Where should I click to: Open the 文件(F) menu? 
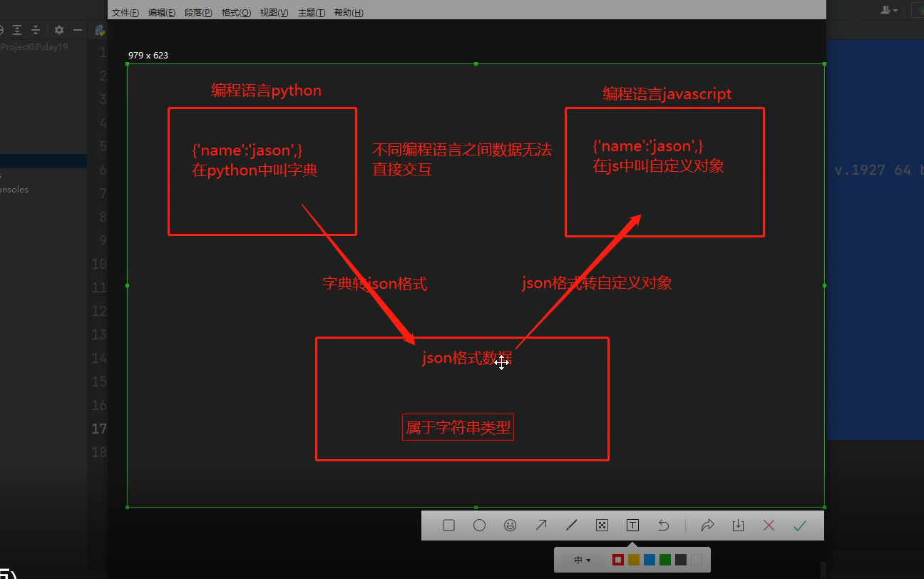pos(125,13)
